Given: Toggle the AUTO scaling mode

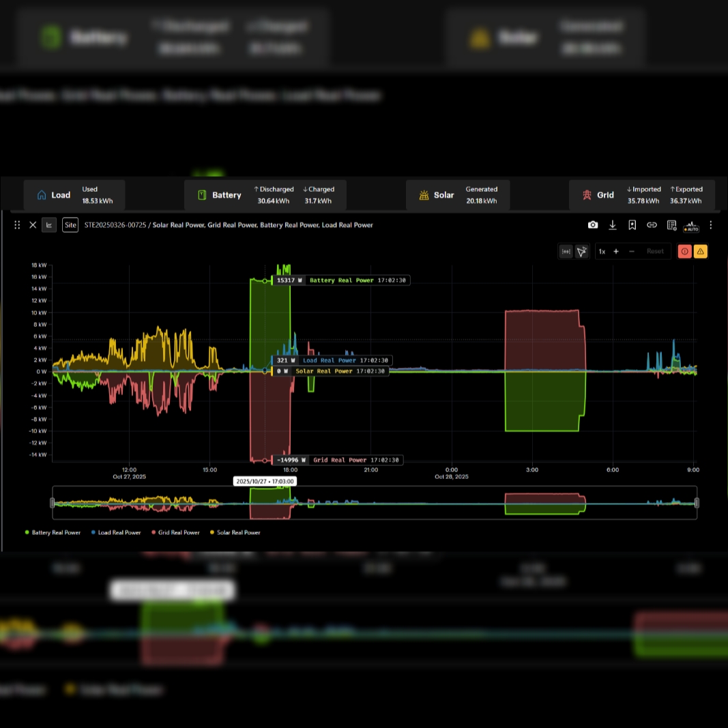Looking at the screenshot, I should 691,226.
